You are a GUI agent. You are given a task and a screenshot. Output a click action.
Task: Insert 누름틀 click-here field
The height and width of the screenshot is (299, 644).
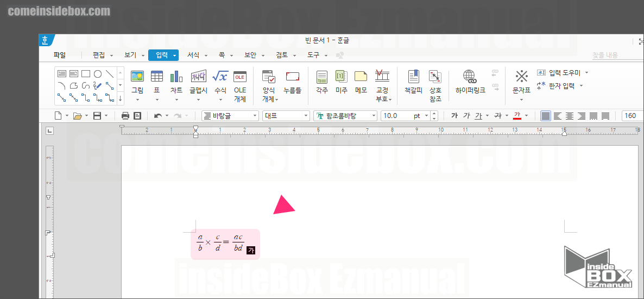pos(293,82)
